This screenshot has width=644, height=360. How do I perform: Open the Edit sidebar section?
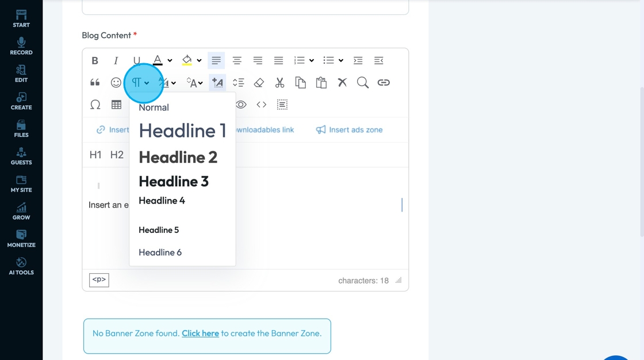coord(21,74)
